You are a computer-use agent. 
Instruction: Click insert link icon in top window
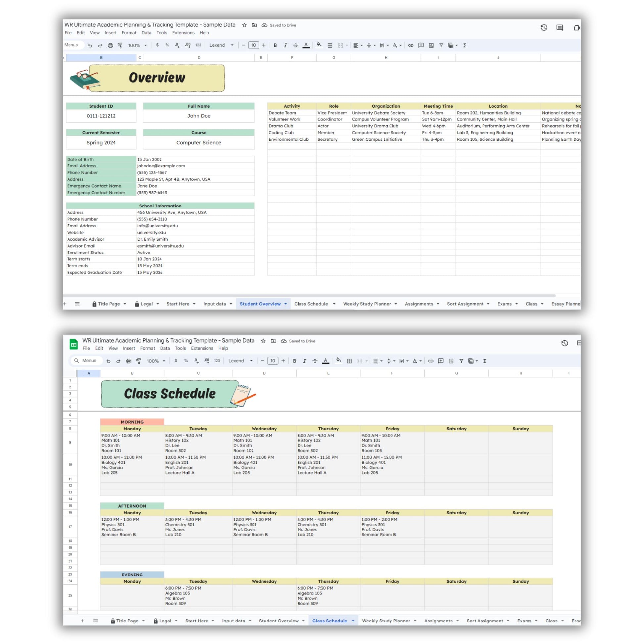411,45
